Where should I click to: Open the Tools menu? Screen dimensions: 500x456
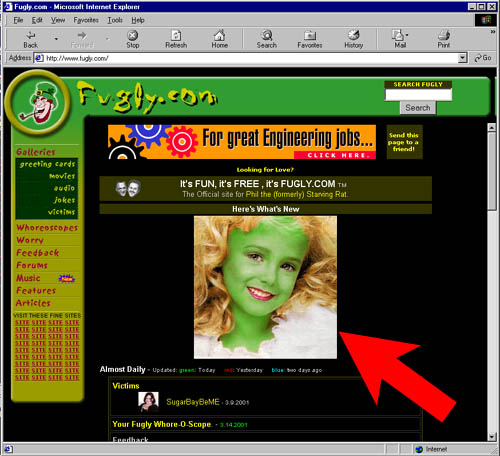click(x=115, y=20)
